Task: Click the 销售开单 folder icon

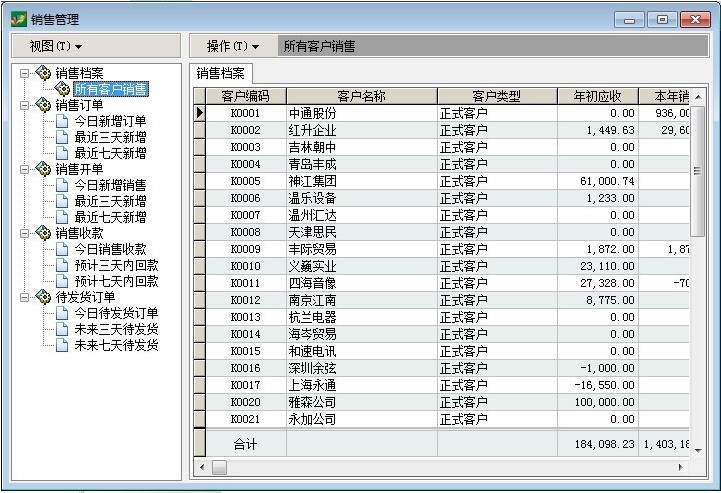Action: 43,169
